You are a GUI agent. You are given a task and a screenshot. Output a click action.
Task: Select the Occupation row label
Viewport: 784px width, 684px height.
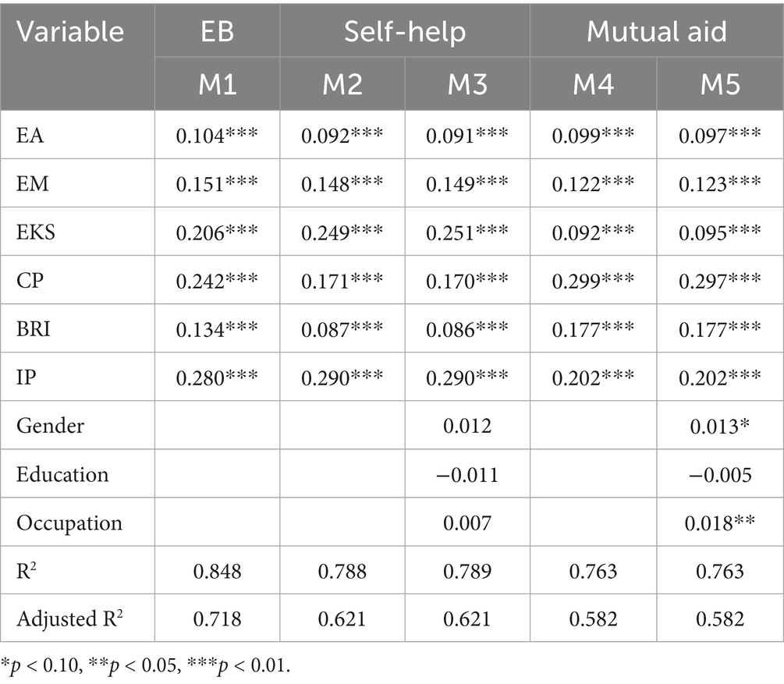[x=69, y=523]
